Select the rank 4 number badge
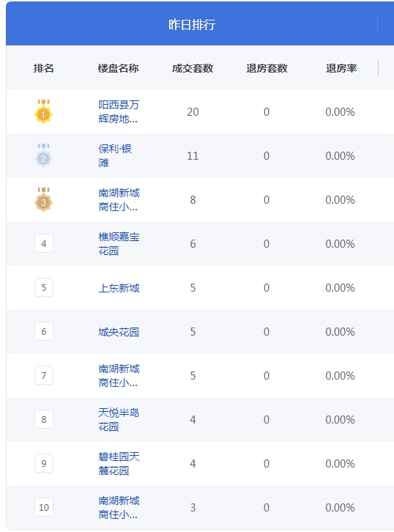Image resolution: width=394 pixels, height=532 pixels. click(x=44, y=243)
